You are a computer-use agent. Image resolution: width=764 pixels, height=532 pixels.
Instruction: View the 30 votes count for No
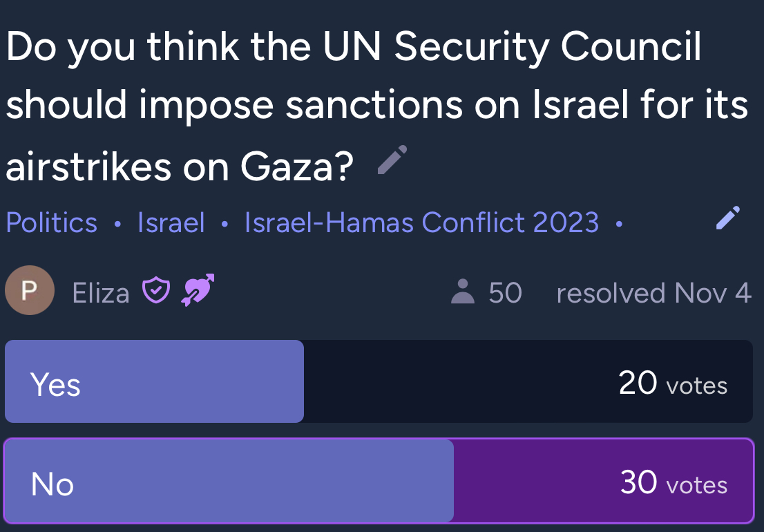674,482
